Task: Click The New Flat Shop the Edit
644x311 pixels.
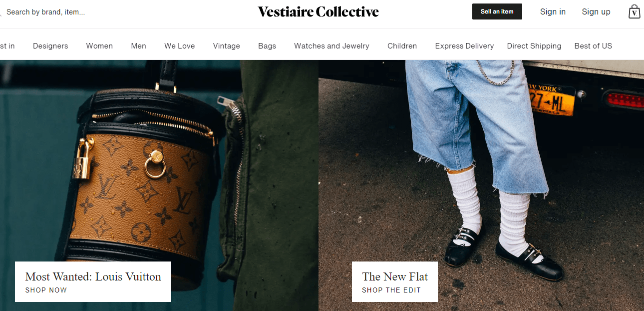Action: 395,281
